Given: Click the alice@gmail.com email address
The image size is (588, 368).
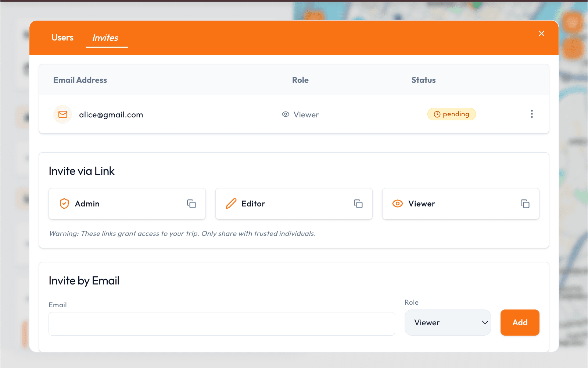Looking at the screenshot, I should pyautogui.click(x=111, y=115).
